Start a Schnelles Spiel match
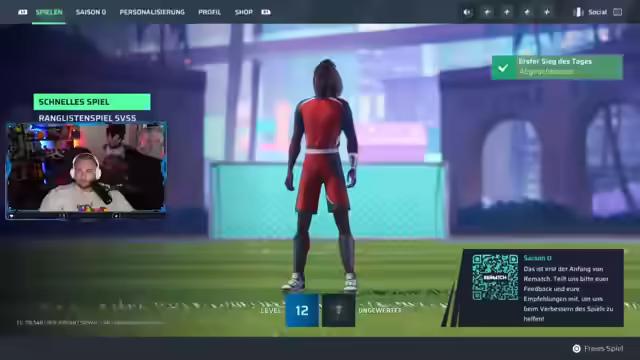 tap(92, 102)
